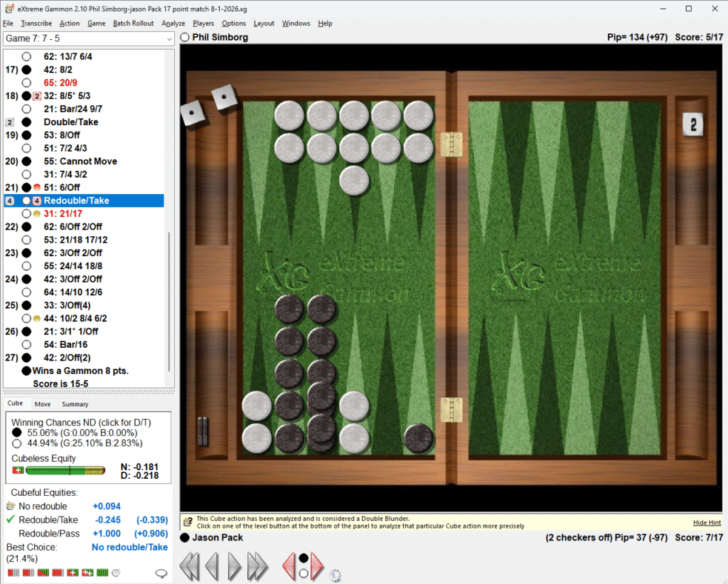
Task: Go to previous error with red left arrow
Action: click(289, 566)
